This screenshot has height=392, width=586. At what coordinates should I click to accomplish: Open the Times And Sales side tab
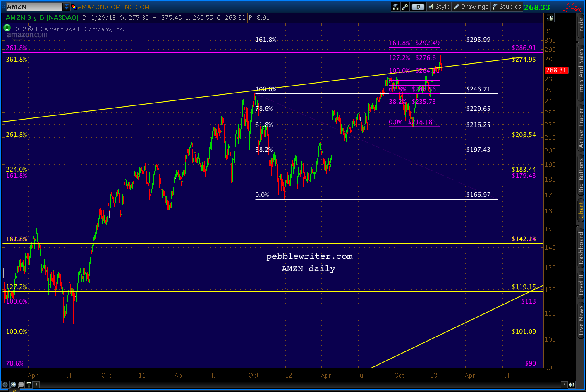[x=581, y=74]
